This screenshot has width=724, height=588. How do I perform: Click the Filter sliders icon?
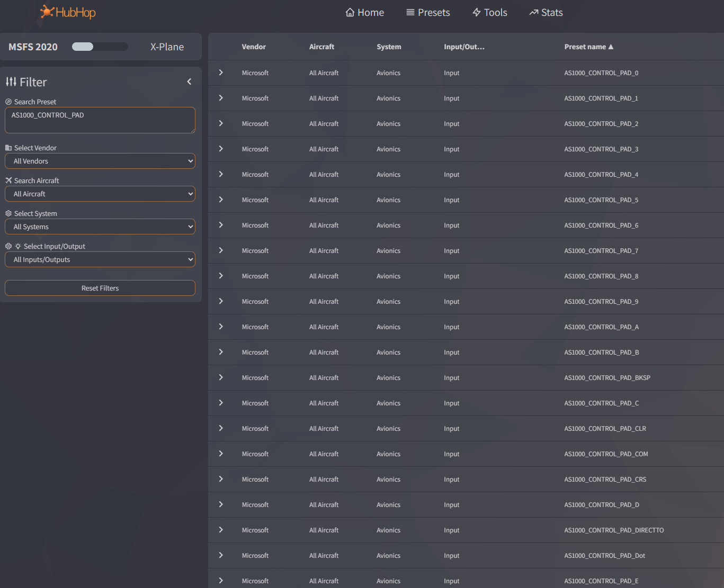11,82
